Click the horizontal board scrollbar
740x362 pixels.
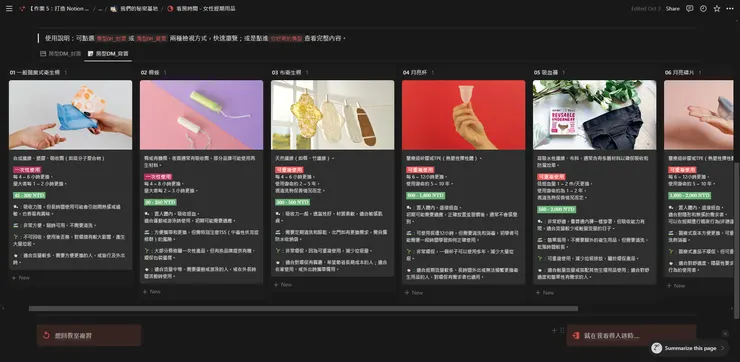tap(303, 309)
